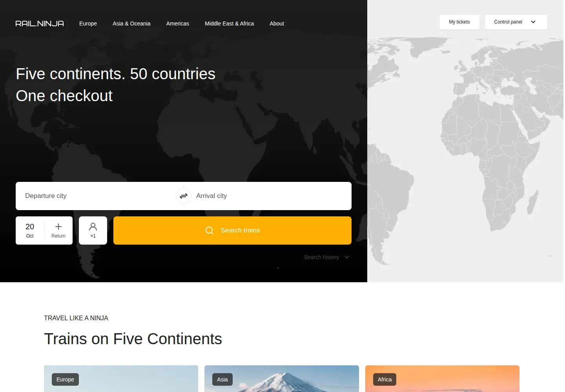565x392 pixels.
Task: Click the 'Trains on Five Continents' heading
Action: 133,339
